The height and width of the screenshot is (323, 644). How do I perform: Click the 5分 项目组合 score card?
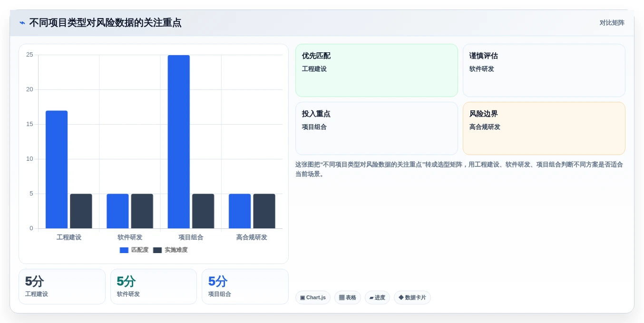tap(245, 286)
